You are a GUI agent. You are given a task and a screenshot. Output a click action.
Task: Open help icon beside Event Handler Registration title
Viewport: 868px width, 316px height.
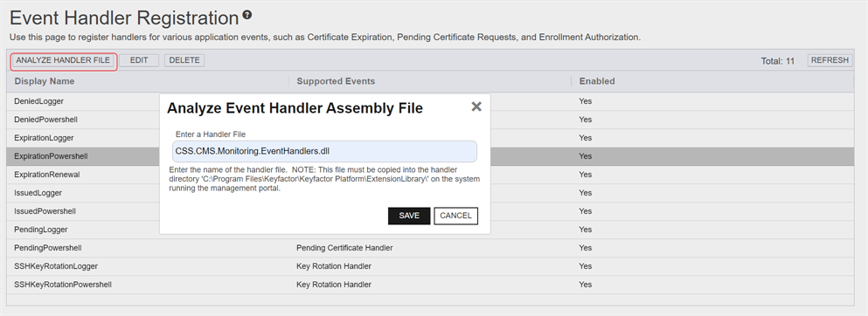click(x=247, y=15)
